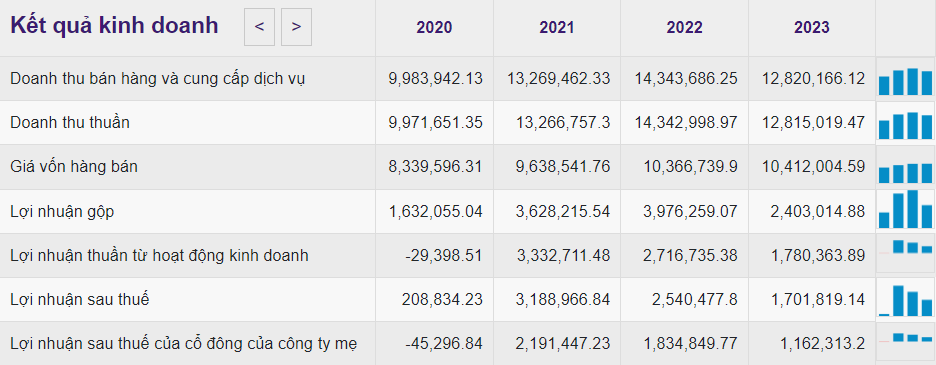Image resolution: width=936 pixels, height=365 pixels.
Task: View mini bar chart for Lợi nhuận gộp
Action: point(905,208)
